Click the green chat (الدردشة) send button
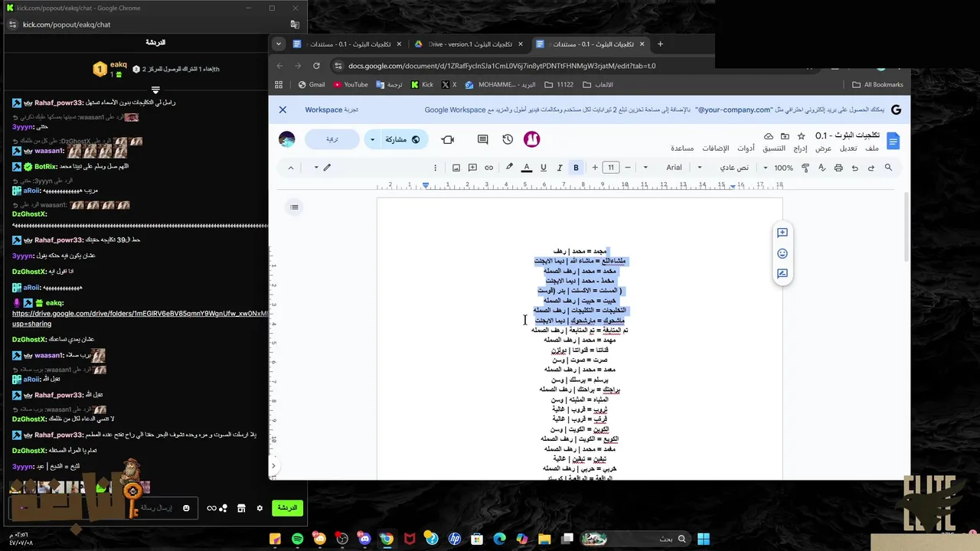980x551 pixels. [x=287, y=508]
